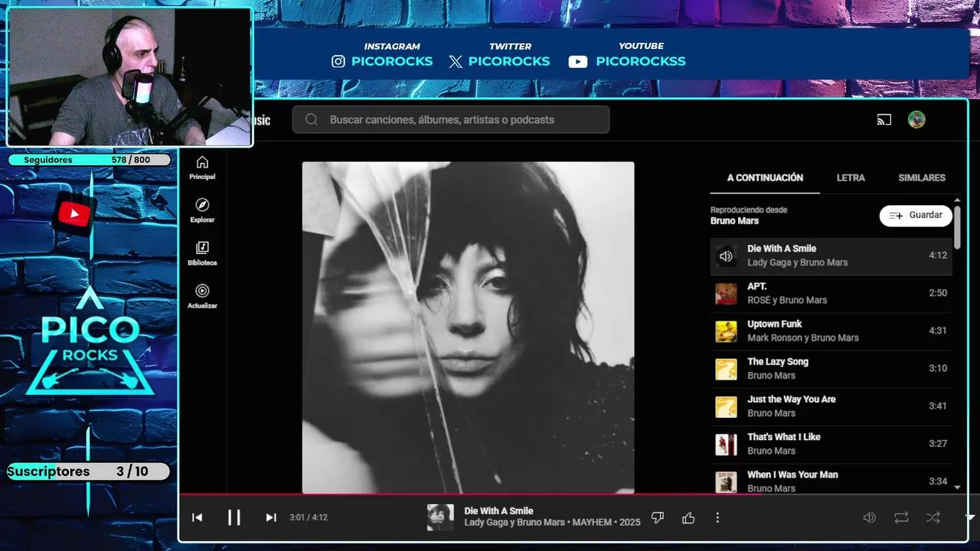Screen dimensions: 980x551
Task: Play That's What I Like
Action: coord(831,444)
